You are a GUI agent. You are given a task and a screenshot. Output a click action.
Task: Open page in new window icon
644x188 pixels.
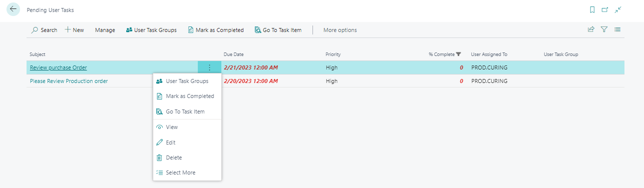click(605, 9)
